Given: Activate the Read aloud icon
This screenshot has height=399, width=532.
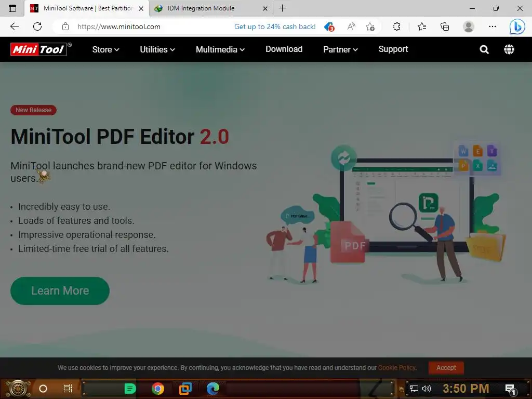Looking at the screenshot, I should point(351,26).
